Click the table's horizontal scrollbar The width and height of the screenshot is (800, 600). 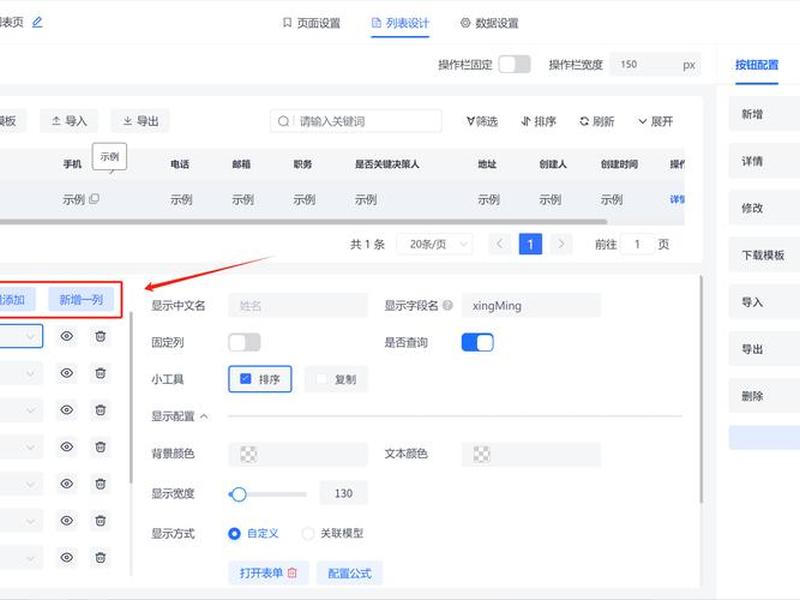click(303, 222)
